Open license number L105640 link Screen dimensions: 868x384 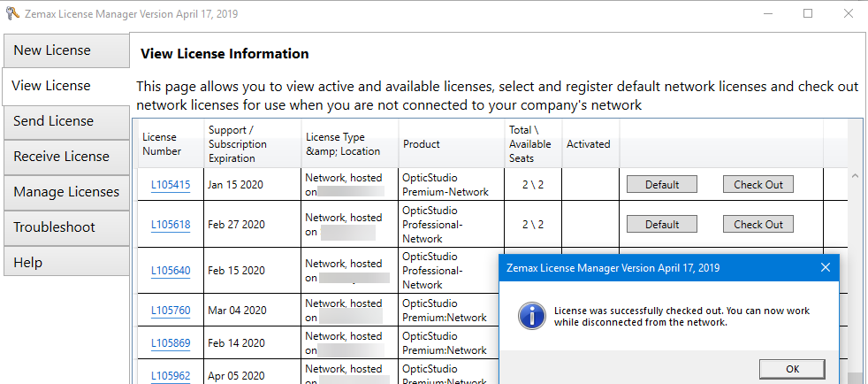point(171,271)
